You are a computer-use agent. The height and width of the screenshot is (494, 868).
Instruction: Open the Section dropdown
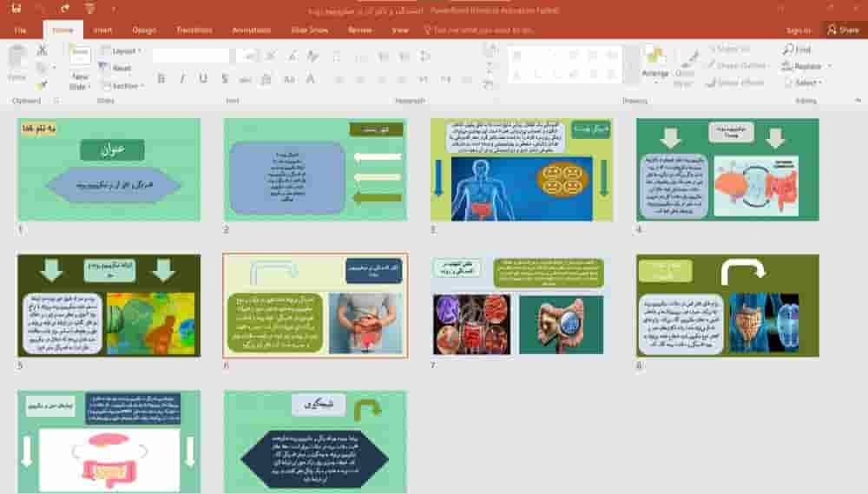click(122, 85)
